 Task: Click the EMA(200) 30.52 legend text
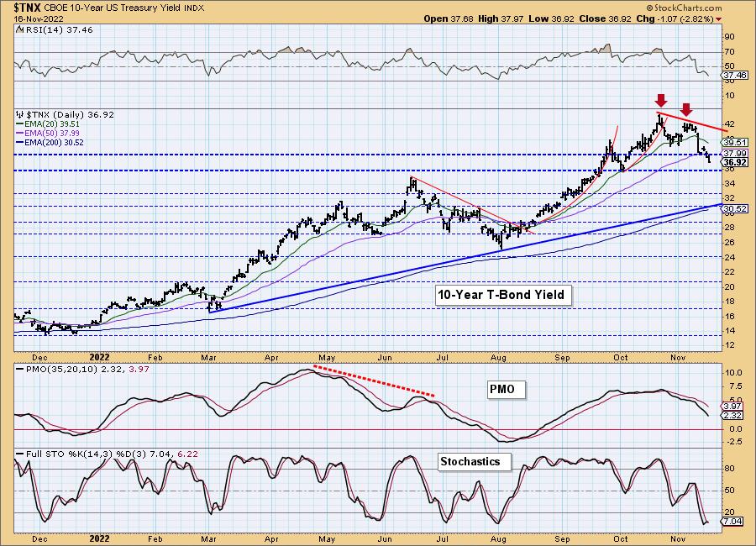[54, 142]
